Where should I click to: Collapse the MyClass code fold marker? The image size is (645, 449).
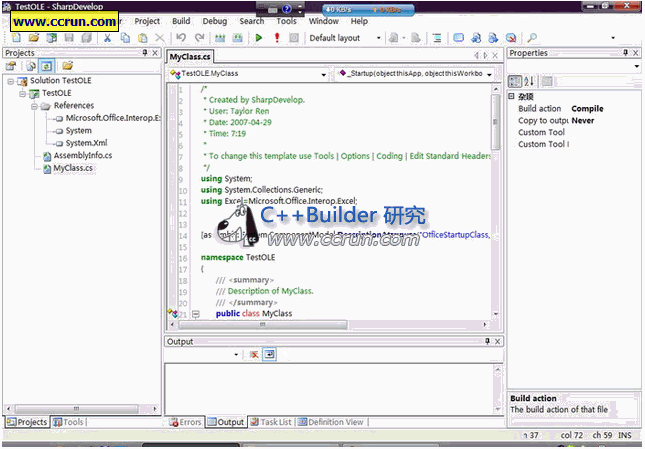(196, 314)
